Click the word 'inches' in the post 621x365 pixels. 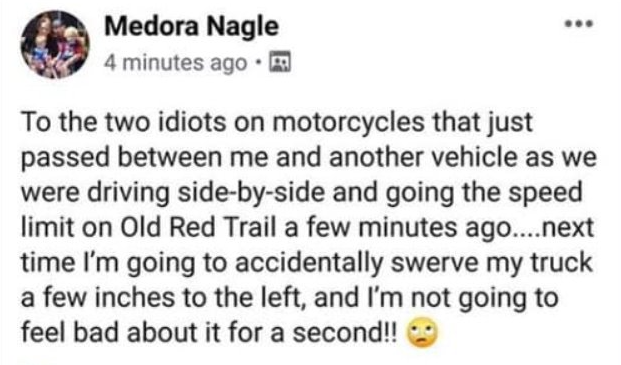[x=133, y=298]
